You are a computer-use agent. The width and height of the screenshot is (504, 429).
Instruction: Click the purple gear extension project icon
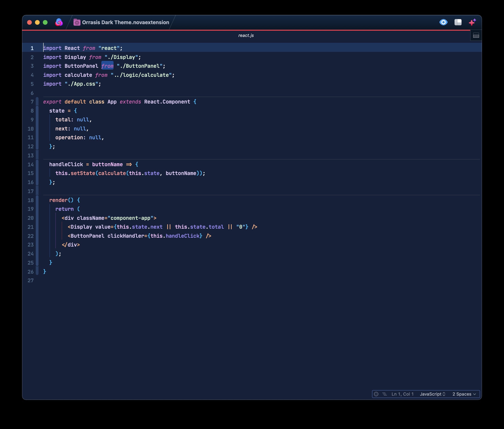point(77,22)
